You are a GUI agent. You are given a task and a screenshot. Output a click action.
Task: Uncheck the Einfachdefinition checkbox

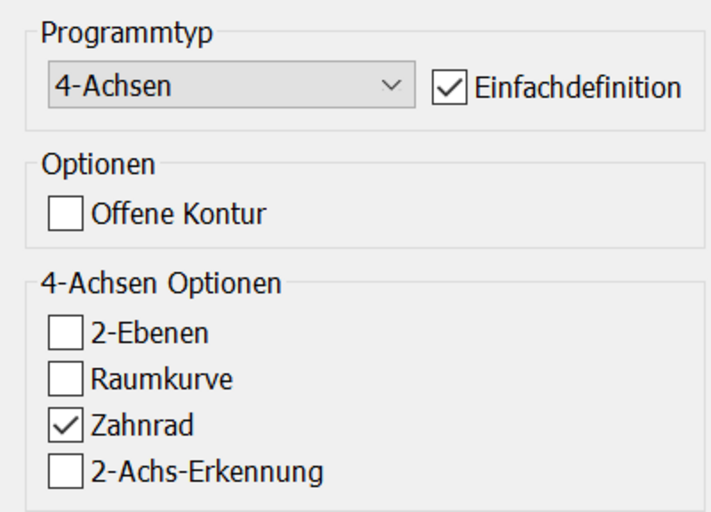[450, 87]
